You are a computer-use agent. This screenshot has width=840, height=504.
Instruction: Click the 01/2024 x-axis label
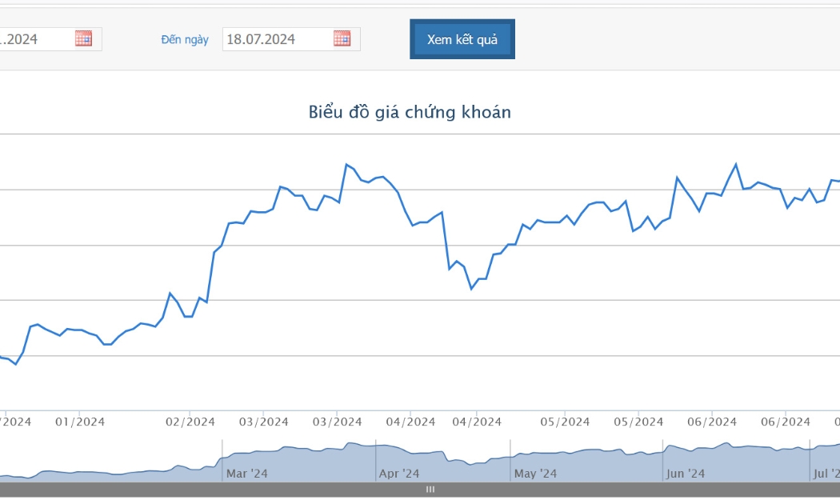pyautogui.click(x=80, y=422)
